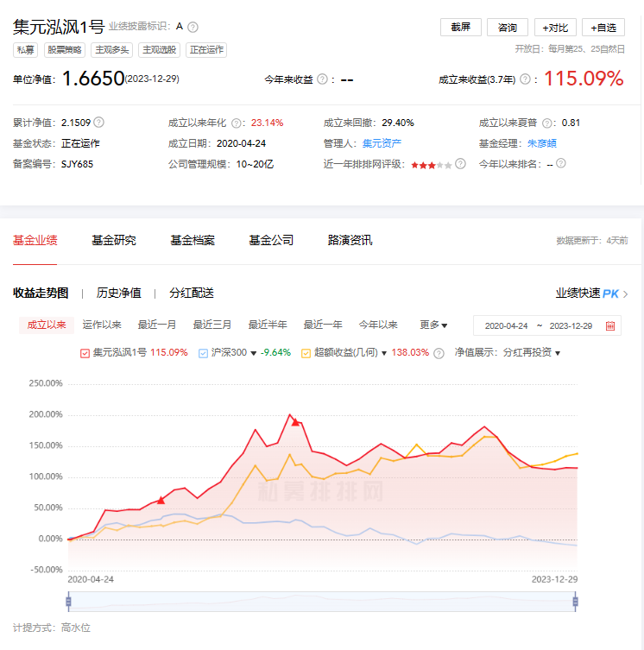Open the 集元资产 manager link
This screenshot has height=650, width=644.
382,143
